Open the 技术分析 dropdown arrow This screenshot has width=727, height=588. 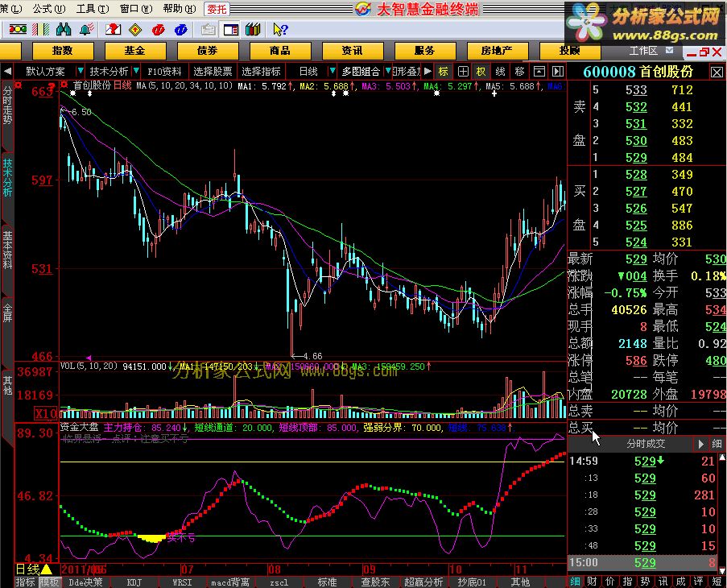(136, 72)
